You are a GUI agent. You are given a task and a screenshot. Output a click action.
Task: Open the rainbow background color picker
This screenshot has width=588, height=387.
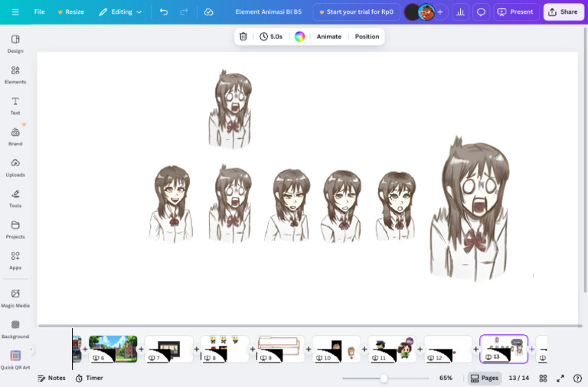[x=299, y=37]
